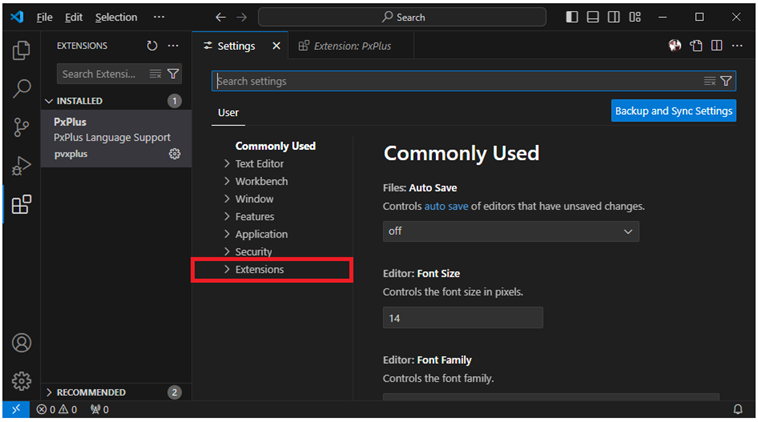
Task: Expand the Extensions settings category
Action: [259, 270]
